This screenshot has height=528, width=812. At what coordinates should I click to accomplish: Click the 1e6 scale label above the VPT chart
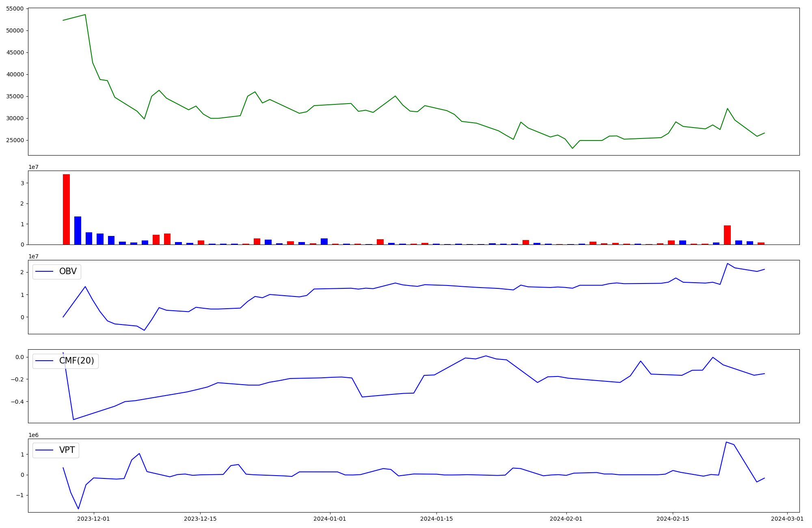[33, 435]
